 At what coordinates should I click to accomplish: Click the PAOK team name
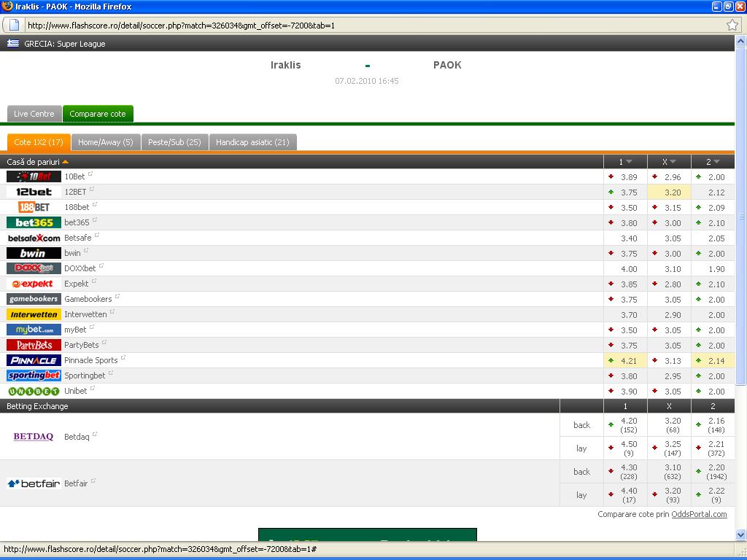pos(447,65)
